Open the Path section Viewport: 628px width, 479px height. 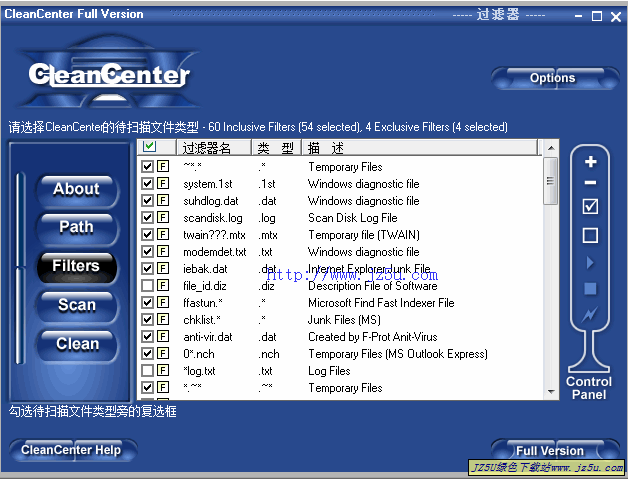(x=77, y=228)
